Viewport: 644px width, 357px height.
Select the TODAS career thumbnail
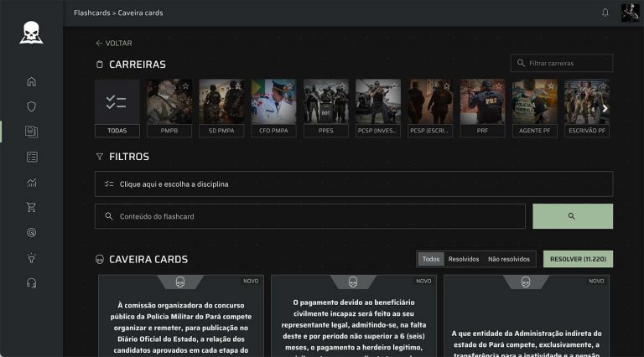click(117, 108)
